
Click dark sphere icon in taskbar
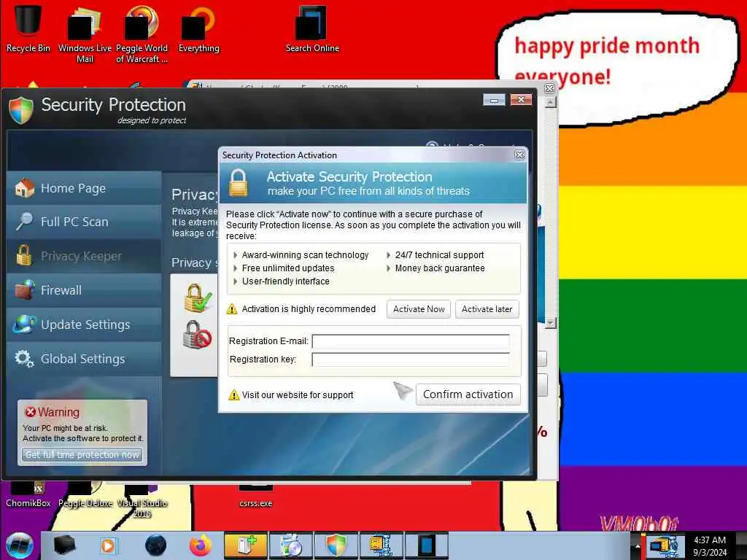point(156,545)
